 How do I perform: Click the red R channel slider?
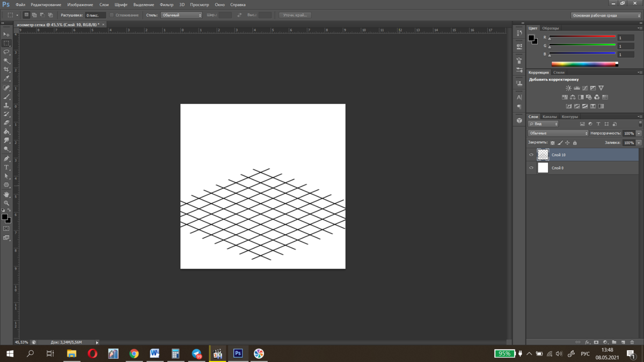(582, 36)
